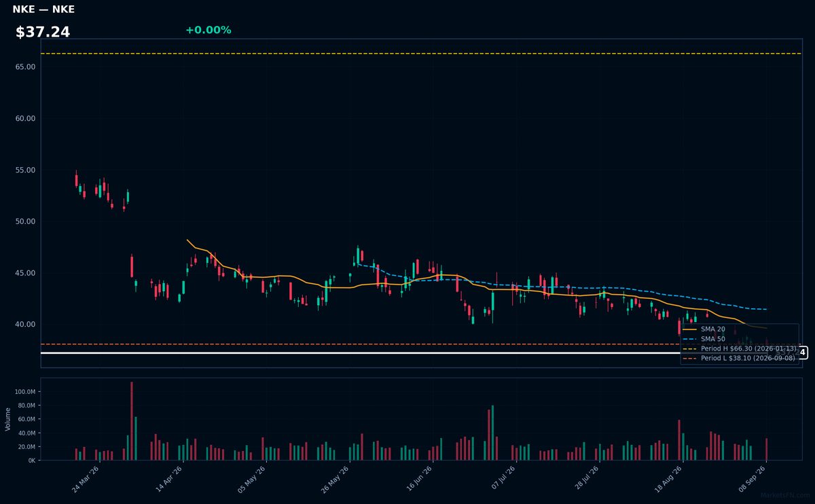Screen dimensions: 815x504
Task: Click the orange SMA 20 legend line sample
Action: tap(689, 329)
